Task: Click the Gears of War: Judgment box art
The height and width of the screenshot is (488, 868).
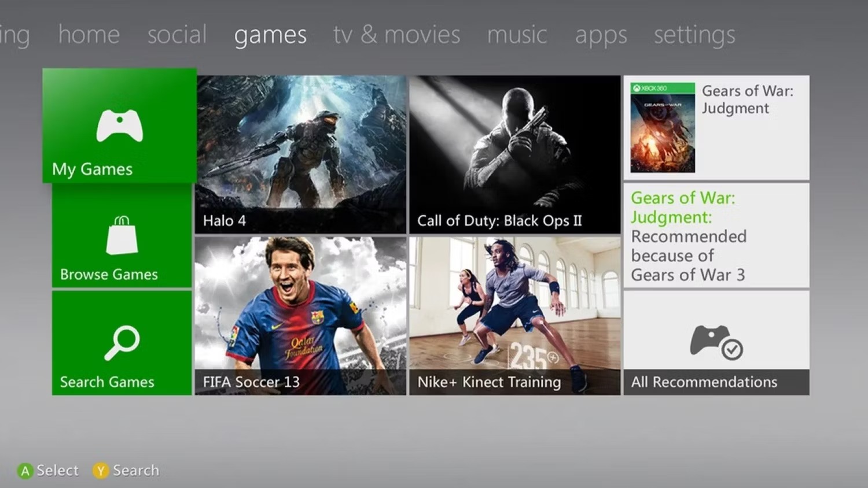Action: (x=663, y=128)
